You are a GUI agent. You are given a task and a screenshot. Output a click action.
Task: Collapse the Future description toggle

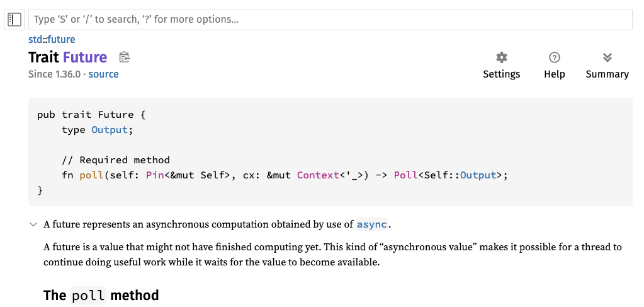pos(33,224)
